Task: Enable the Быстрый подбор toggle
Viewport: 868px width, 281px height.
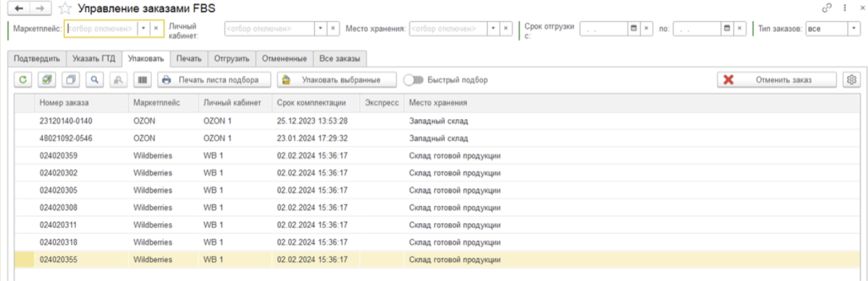Action: 414,80
